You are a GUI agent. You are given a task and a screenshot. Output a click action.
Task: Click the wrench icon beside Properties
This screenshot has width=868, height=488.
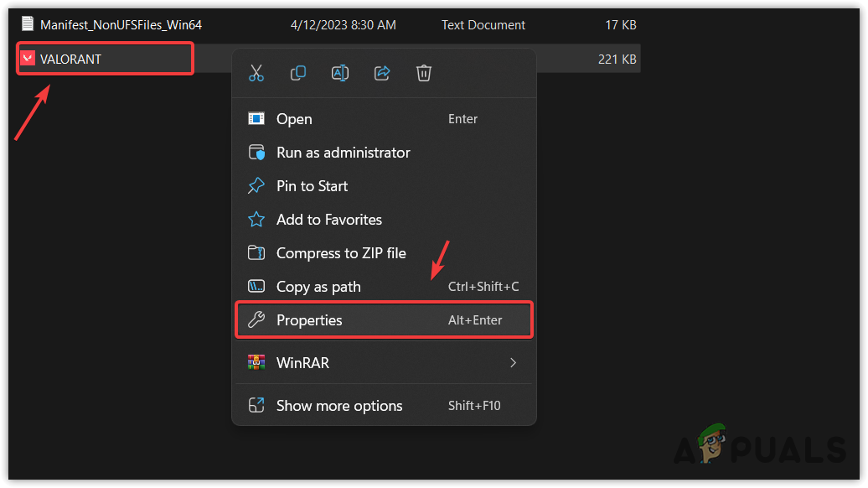click(256, 320)
